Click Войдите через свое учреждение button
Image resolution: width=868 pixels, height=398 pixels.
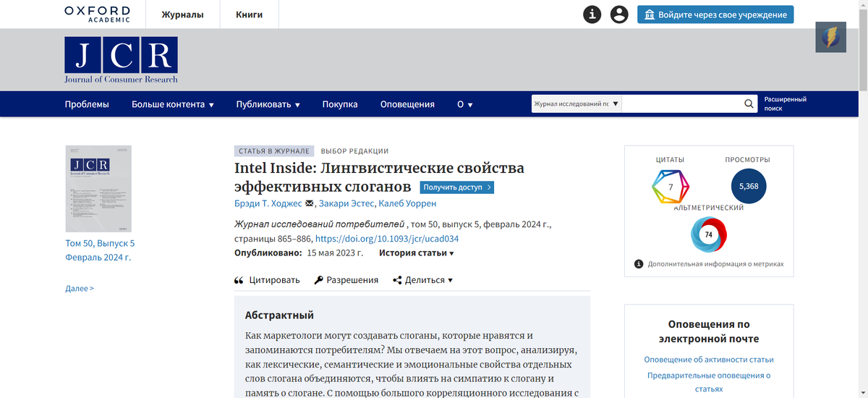click(715, 14)
